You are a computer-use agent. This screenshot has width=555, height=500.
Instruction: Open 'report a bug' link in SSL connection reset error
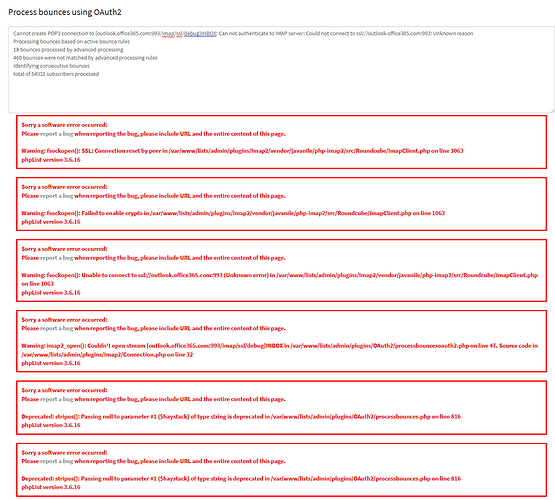[x=57, y=134]
